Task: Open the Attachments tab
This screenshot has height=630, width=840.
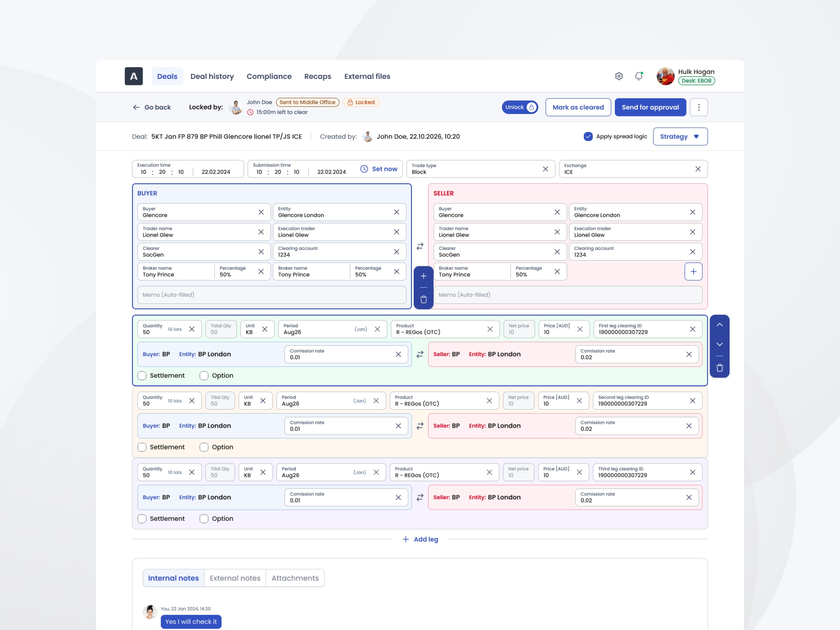Action: pos(295,578)
